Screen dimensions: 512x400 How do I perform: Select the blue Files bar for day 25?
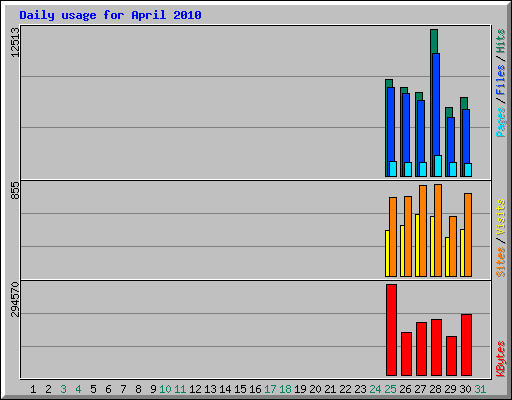[x=391, y=125]
